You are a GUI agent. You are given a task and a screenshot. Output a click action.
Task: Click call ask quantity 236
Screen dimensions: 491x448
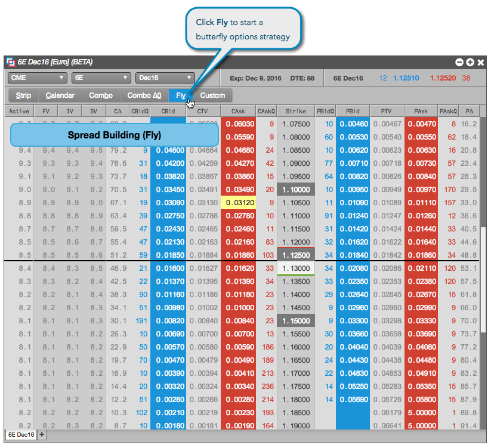click(x=268, y=387)
